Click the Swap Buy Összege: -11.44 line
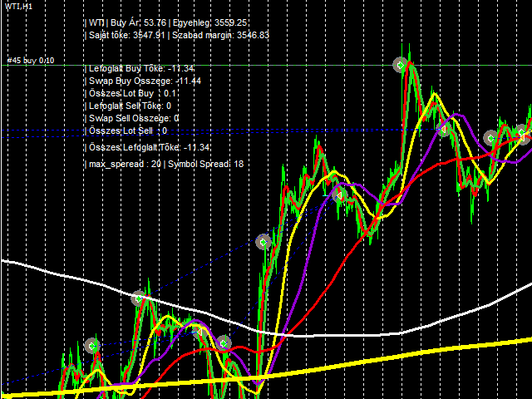Viewport: 532px width, 399px height. pos(143,81)
